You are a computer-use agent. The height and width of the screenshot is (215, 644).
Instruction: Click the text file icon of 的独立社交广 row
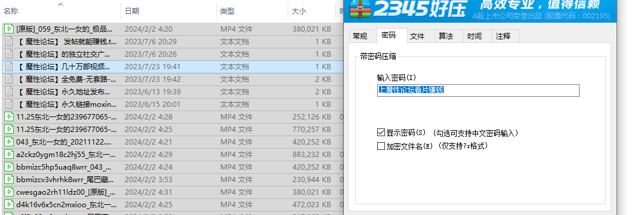click(8, 54)
